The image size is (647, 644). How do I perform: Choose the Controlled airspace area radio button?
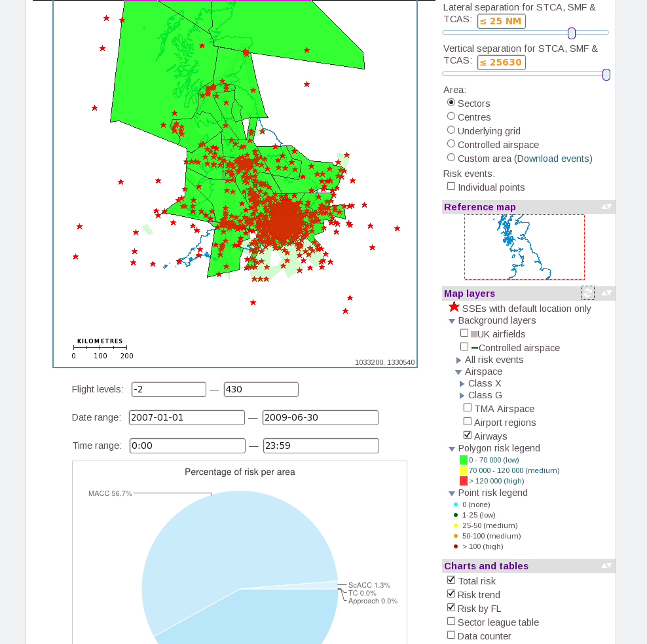click(x=451, y=143)
